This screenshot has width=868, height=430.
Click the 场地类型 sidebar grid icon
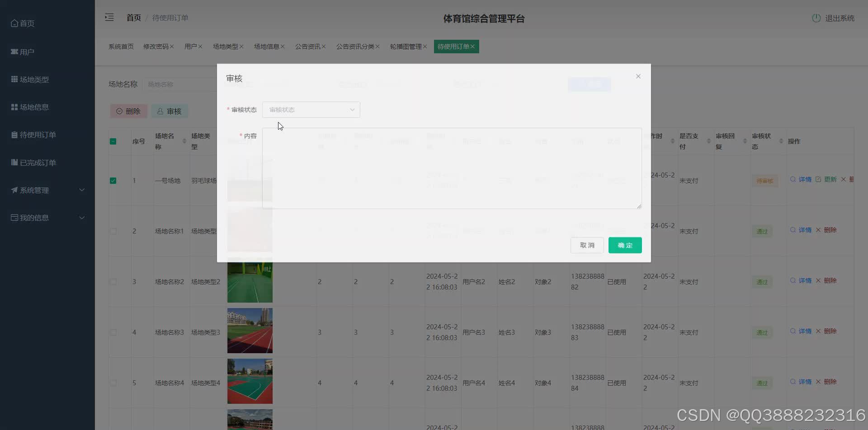pos(14,79)
